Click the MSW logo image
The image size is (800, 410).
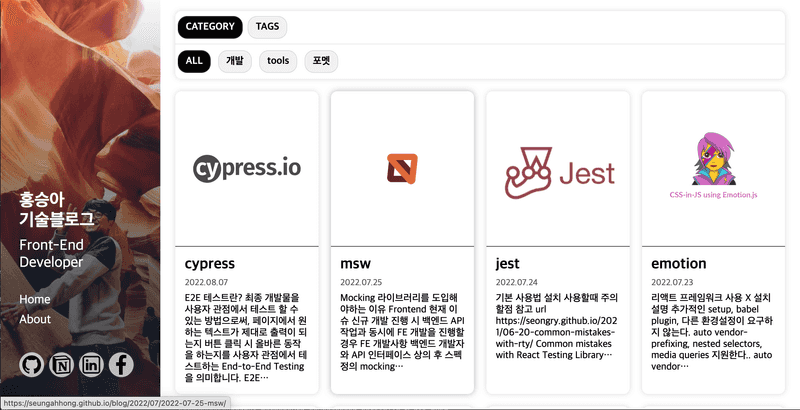click(x=402, y=168)
